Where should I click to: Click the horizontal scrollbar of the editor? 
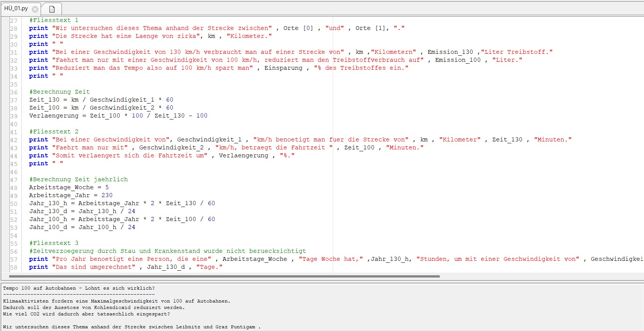point(224,276)
